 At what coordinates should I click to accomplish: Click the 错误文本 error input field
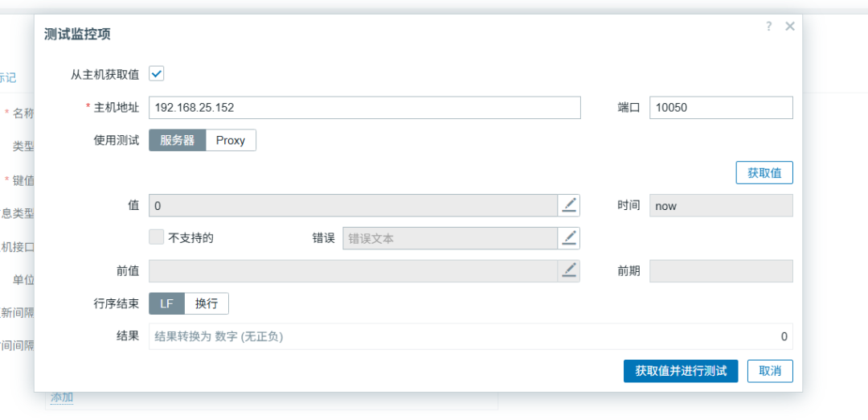tap(450, 238)
